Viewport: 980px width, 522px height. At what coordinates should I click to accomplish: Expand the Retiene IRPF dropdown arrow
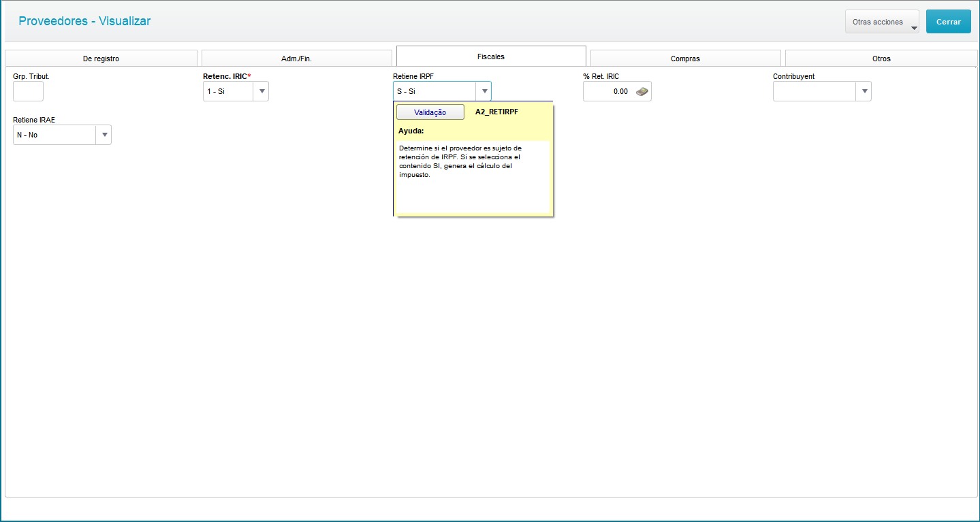point(484,91)
